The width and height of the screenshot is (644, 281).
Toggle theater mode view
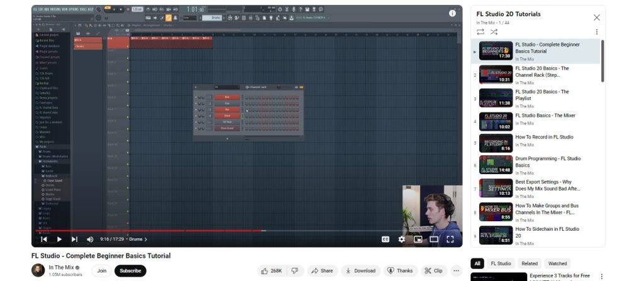(434, 239)
